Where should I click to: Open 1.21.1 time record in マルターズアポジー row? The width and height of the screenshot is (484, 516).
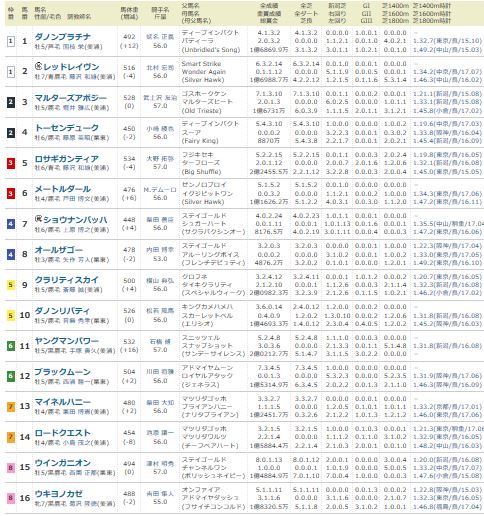pyautogui.click(x=448, y=94)
